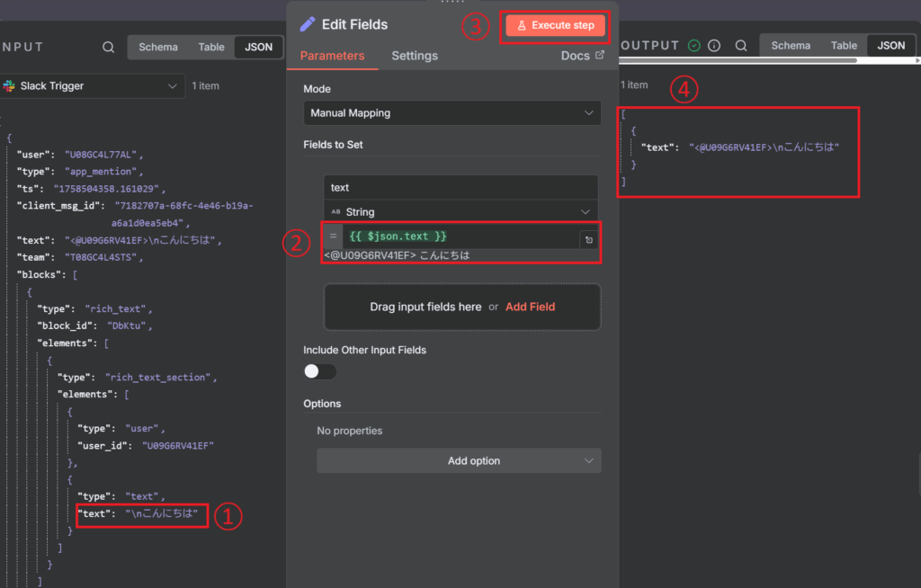
Task: Switch OUTPUT view to Table tab
Action: coord(844,46)
